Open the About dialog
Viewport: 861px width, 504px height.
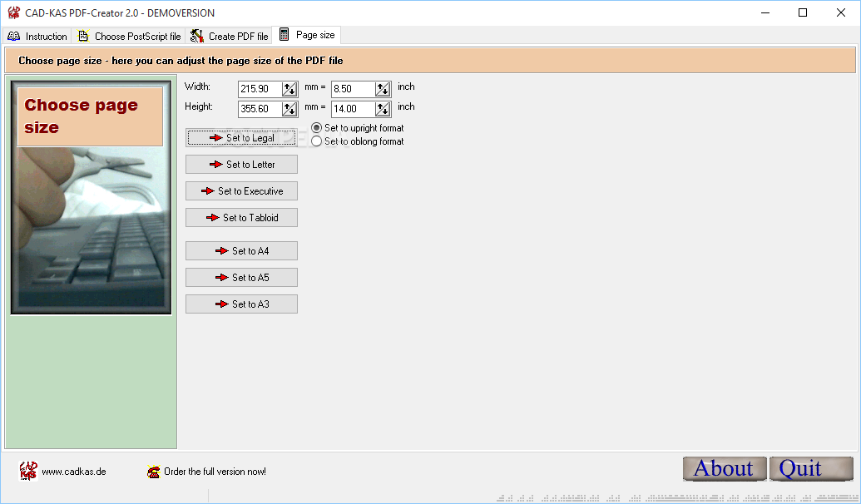point(725,469)
